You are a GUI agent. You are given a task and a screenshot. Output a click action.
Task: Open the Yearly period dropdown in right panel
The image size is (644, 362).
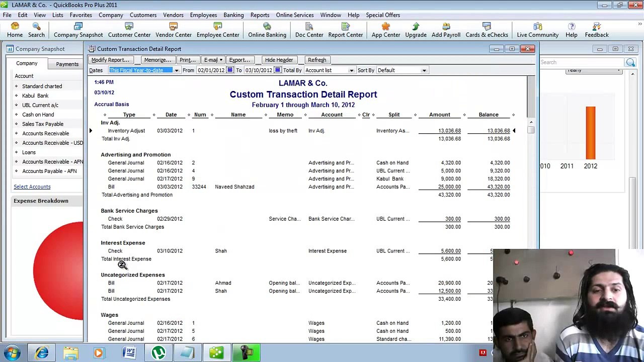pos(594,70)
